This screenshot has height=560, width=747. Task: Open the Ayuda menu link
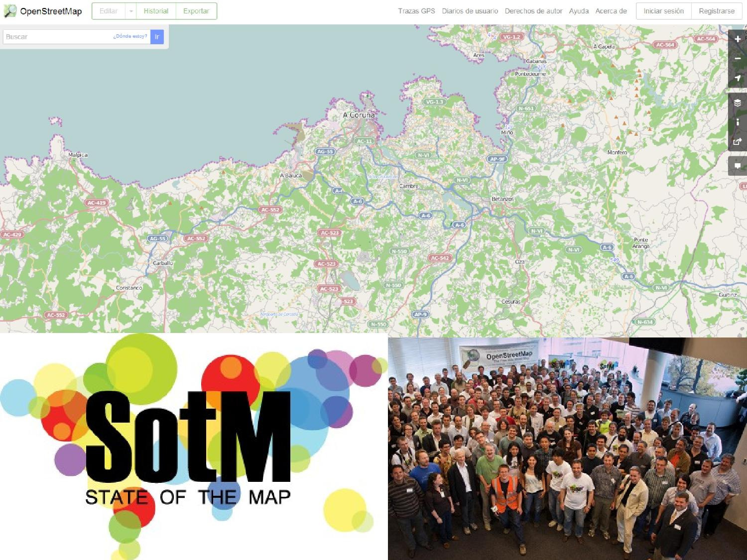point(579,11)
